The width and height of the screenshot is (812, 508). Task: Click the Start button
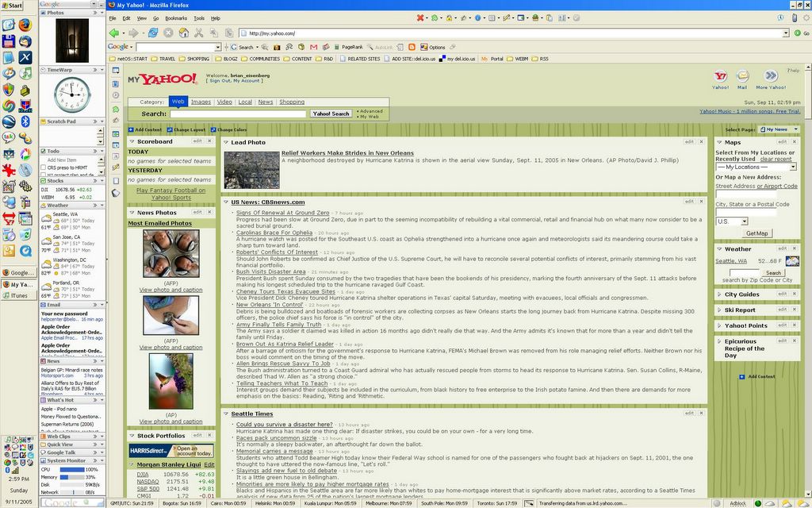pyautogui.click(x=12, y=6)
